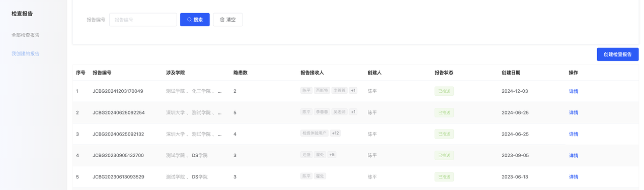Open 详情 for report JCBG20240625092254
The image size is (644, 190).
(x=574, y=112)
